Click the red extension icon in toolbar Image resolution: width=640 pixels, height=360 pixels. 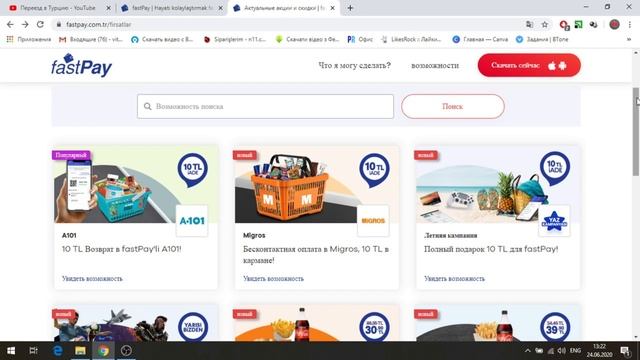coord(564,25)
